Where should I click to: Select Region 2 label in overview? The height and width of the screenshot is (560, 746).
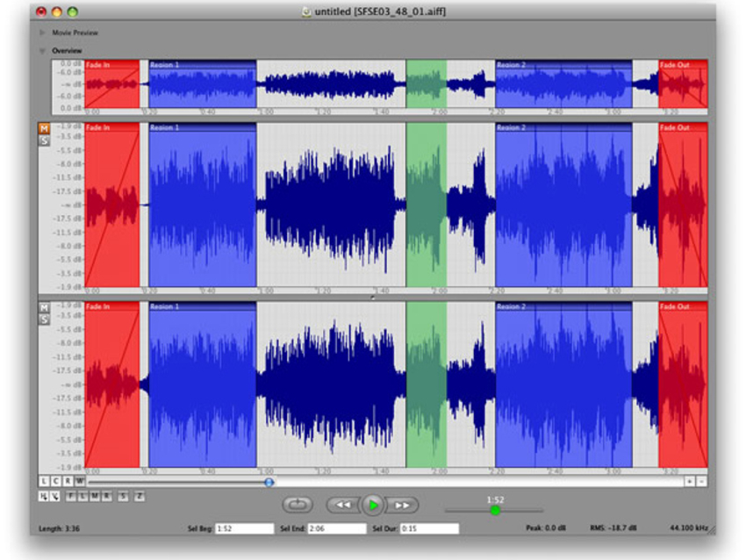(x=512, y=65)
